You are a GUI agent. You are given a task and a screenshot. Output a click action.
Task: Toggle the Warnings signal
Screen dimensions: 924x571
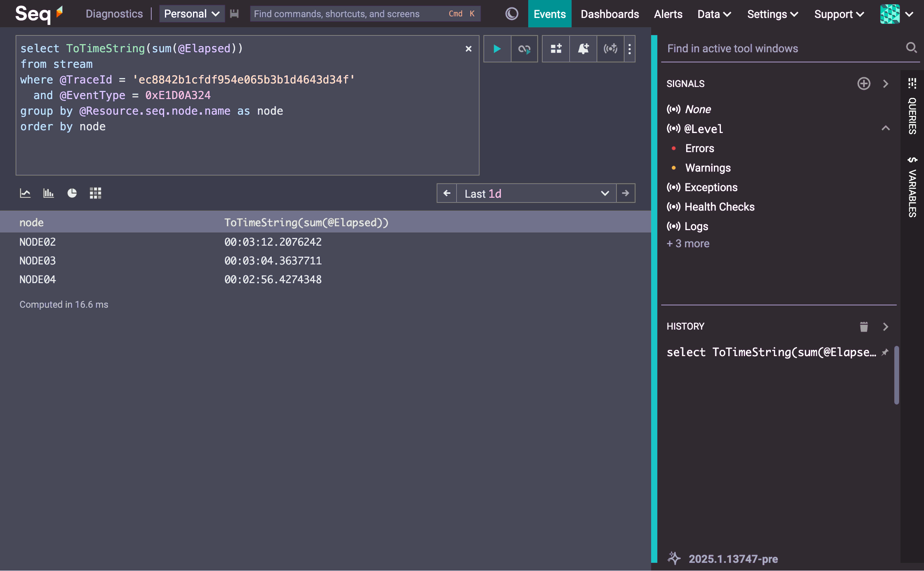708,168
